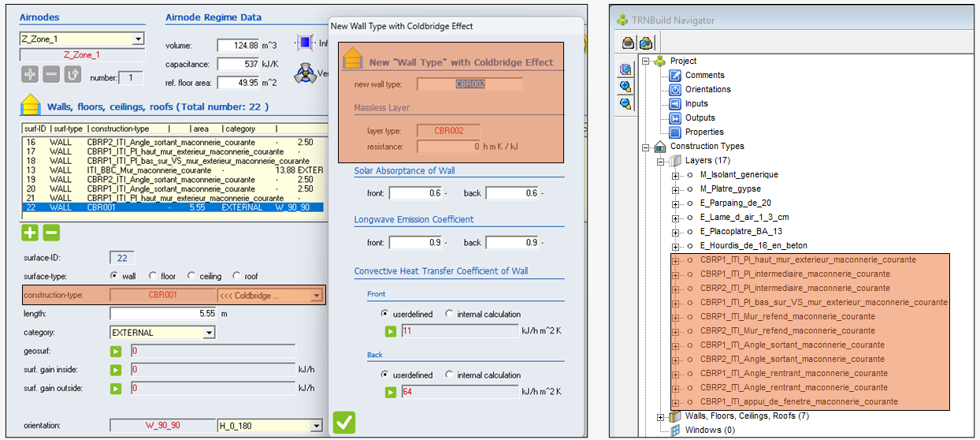Open Outputs in the TRNBuild Navigator

coord(700,117)
